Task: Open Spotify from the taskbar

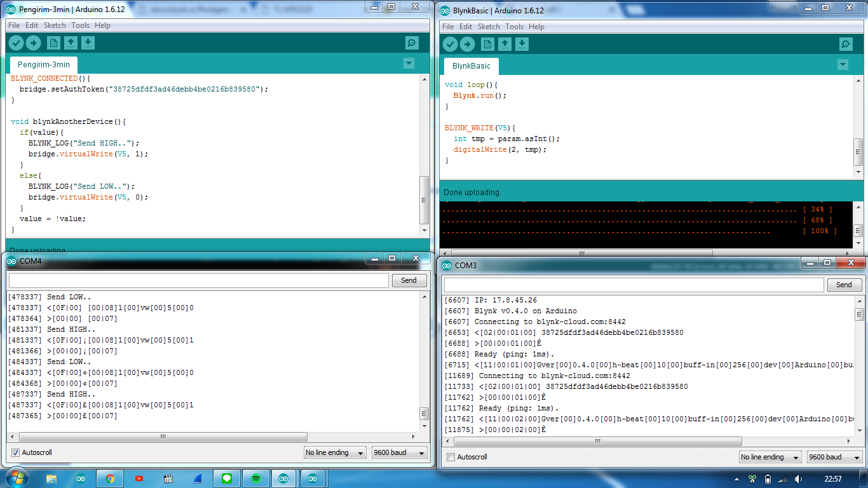Action: point(256,478)
